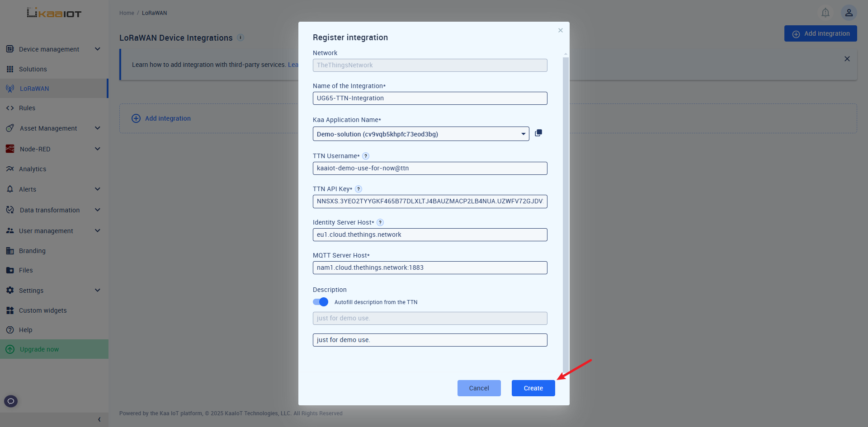
Task: Open the chat support bubble
Action: pos(11,401)
